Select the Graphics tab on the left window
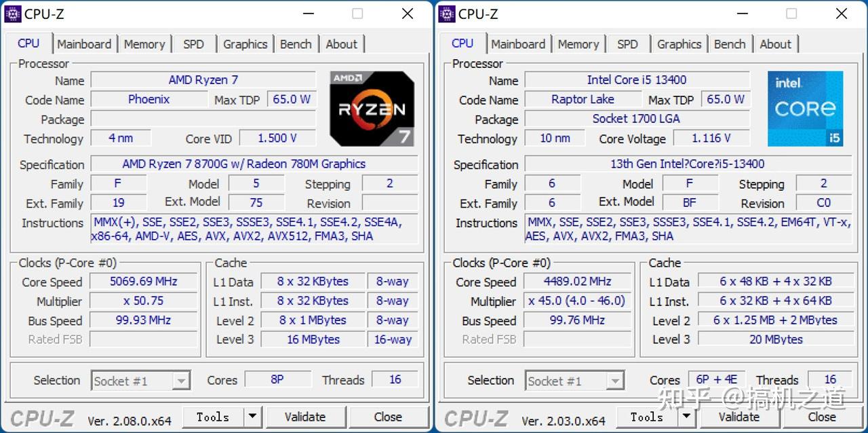This screenshot has width=868, height=433. pos(245,43)
